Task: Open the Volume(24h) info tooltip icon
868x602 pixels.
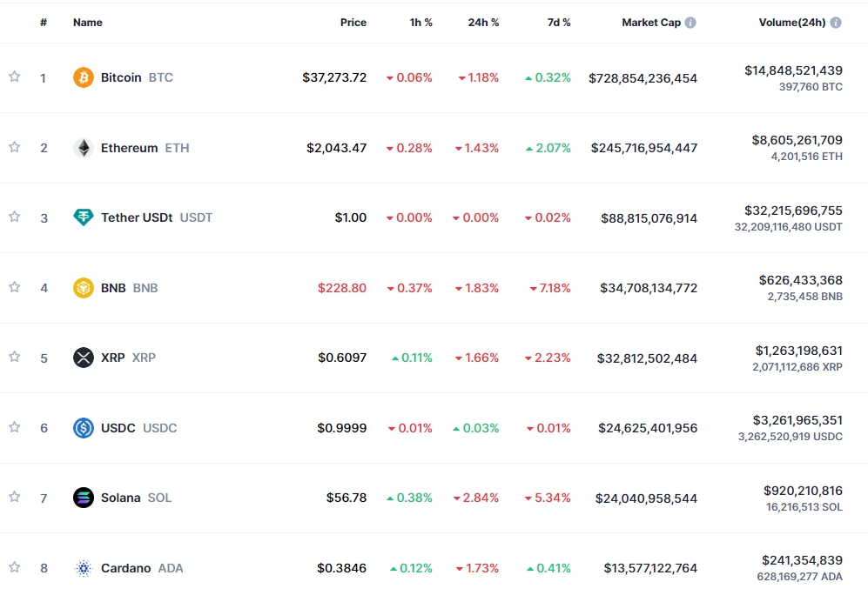Action: (x=836, y=23)
